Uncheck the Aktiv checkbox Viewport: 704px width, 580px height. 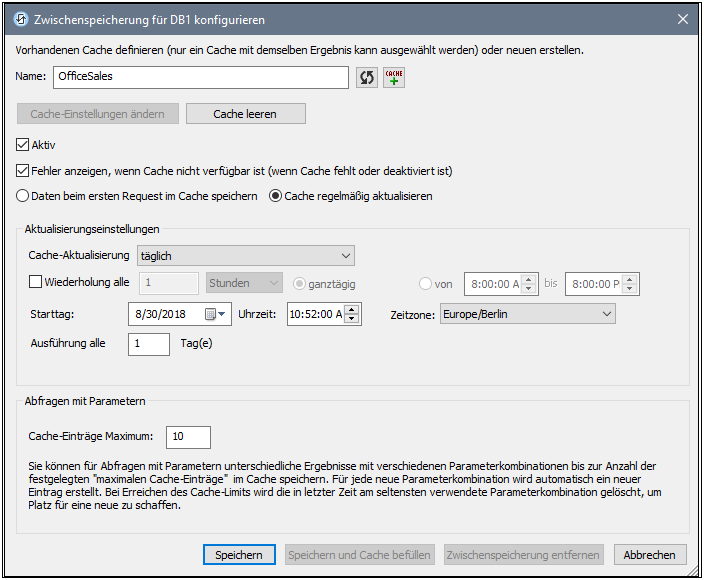25,145
